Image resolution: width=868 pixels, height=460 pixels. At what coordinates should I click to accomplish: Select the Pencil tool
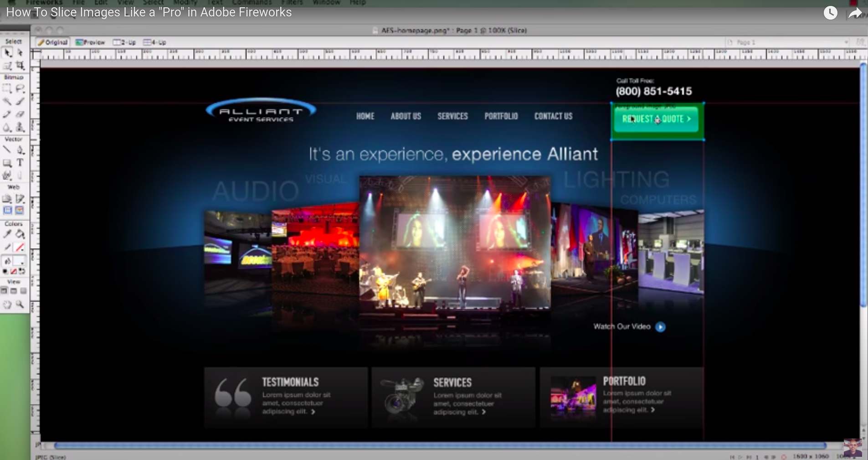click(x=8, y=114)
